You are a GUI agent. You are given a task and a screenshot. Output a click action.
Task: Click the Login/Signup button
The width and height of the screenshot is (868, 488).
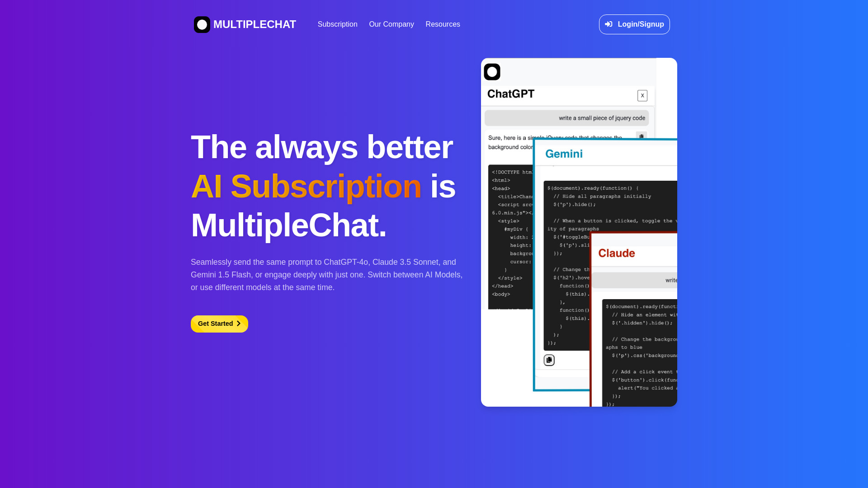[x=634, y=24]
